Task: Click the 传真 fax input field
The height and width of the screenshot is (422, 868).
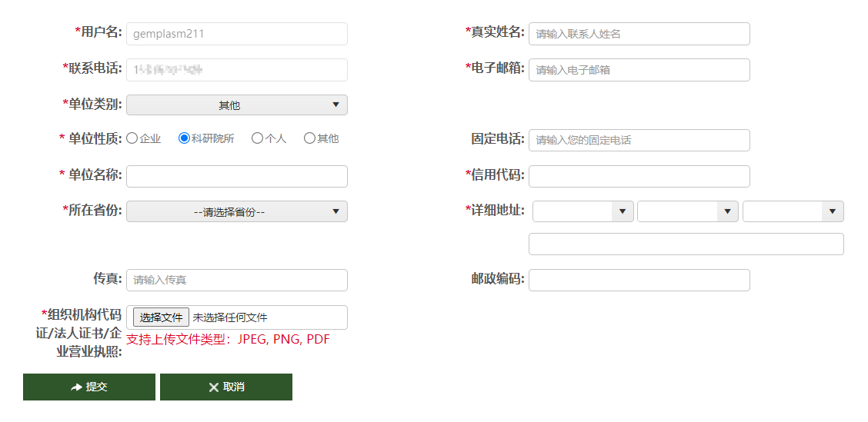Action: pos(236,281)
